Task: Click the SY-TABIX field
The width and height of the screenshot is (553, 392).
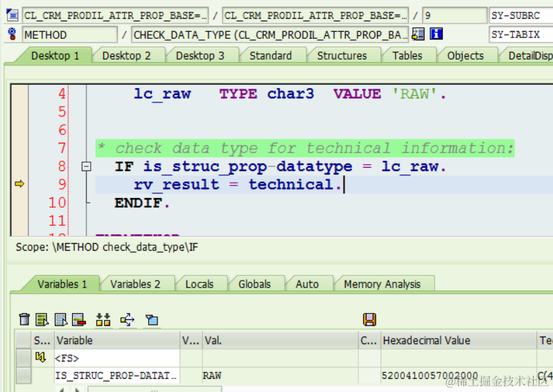Action: point(521,35)
